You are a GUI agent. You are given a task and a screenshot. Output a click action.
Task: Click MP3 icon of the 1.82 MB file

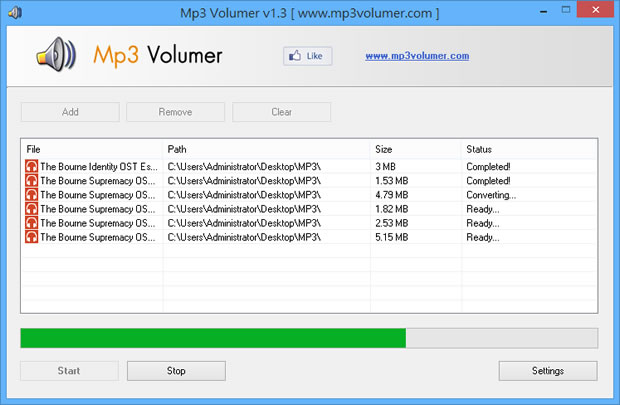point(32,209)
